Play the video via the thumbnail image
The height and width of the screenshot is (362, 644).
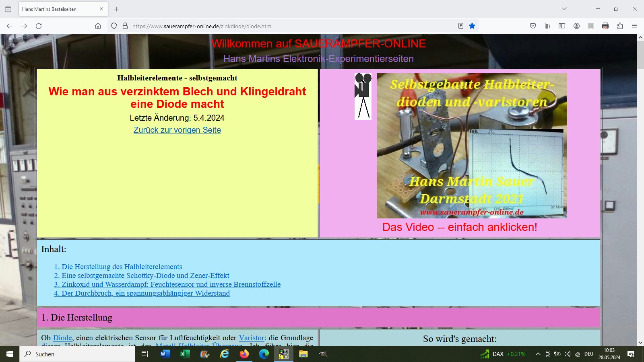tap(472, 146)
